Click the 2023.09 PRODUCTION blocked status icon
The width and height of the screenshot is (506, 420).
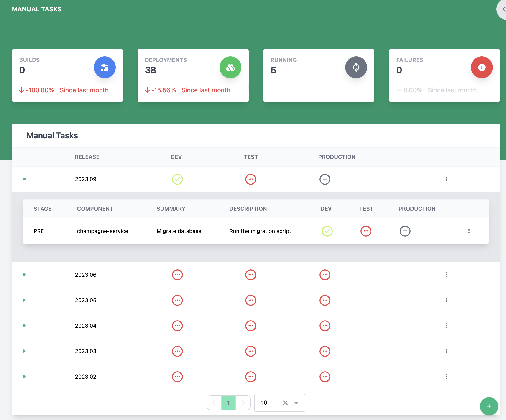click(325, 179)
